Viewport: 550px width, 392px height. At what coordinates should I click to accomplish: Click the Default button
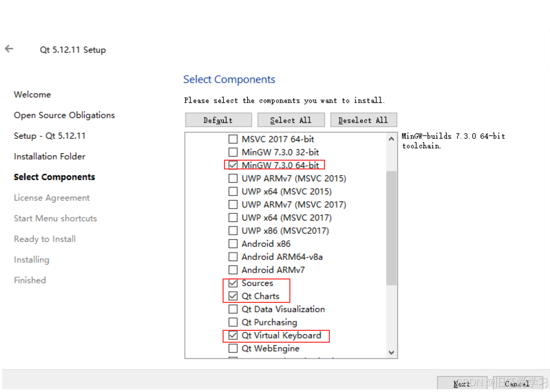point(218,120)
